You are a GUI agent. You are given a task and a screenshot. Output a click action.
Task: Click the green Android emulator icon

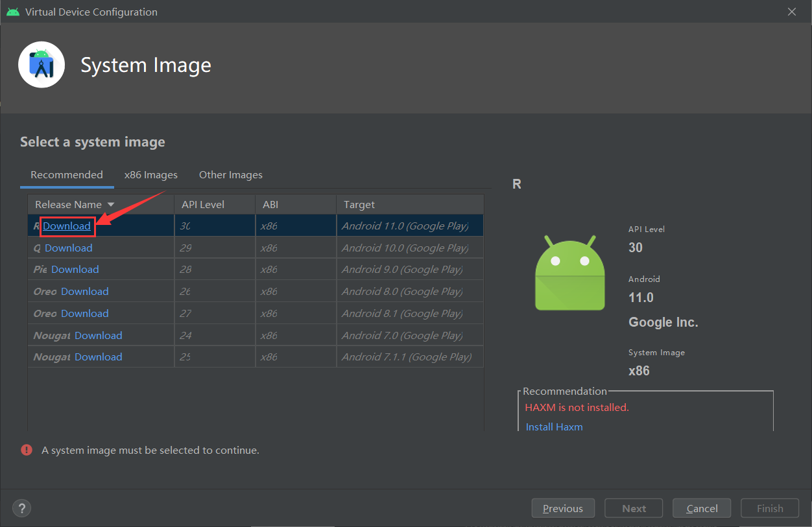(569, 272)
